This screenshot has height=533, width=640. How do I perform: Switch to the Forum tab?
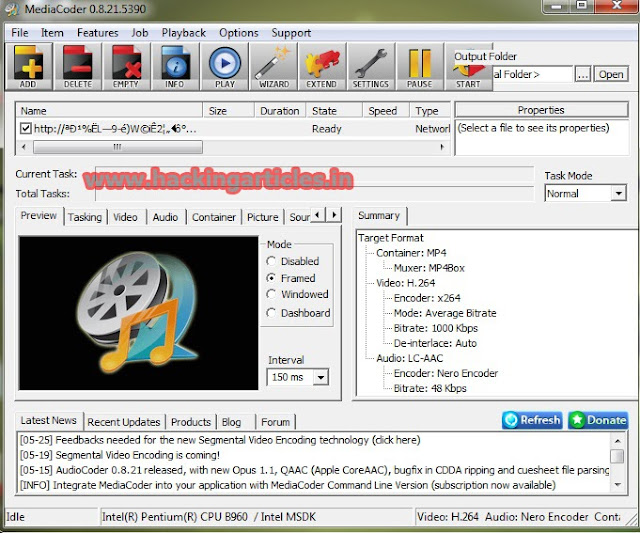pyautogui.click(x=276, y=422)
